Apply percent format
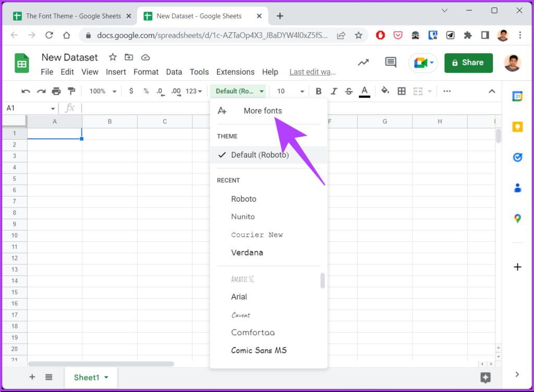 pyautogui.click(x=146, y=91)
